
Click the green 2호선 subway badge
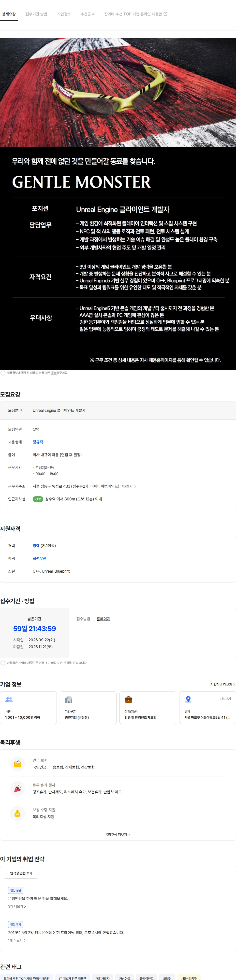38,499
